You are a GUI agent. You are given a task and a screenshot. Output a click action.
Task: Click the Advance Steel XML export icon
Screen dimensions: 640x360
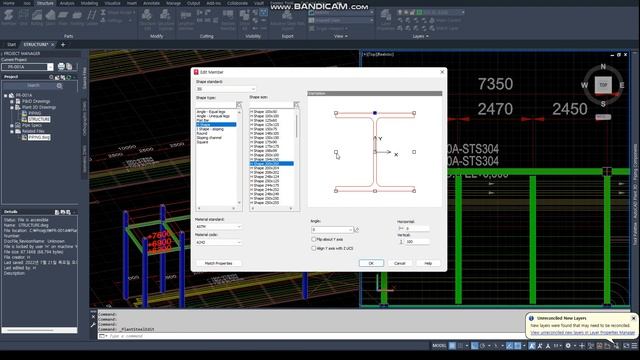(x=287, y=19)
